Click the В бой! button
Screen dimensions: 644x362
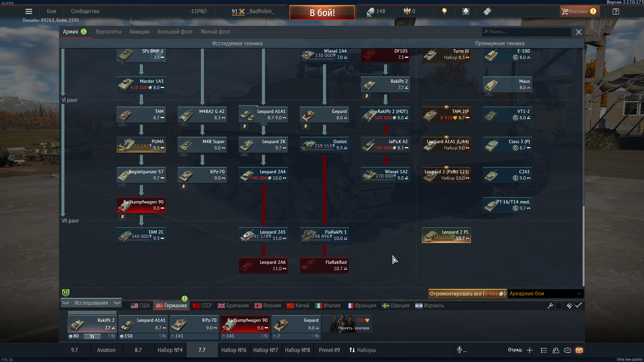click(x=322, y=13)
